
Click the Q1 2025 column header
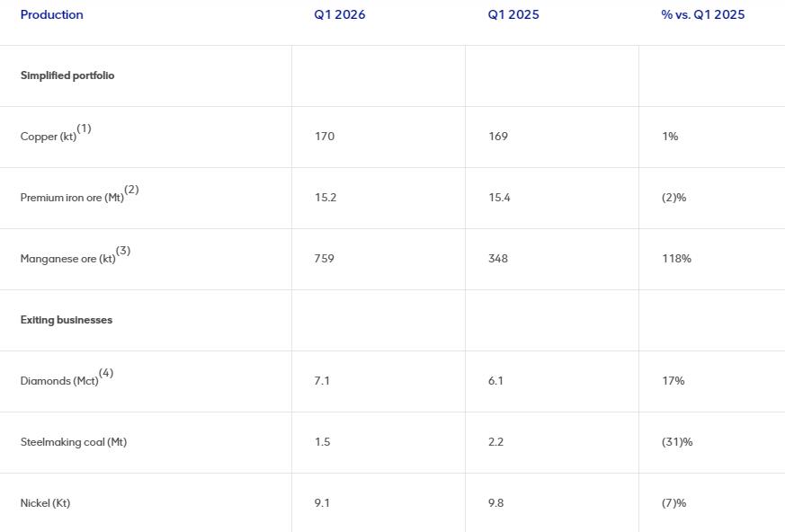point(513,14)
